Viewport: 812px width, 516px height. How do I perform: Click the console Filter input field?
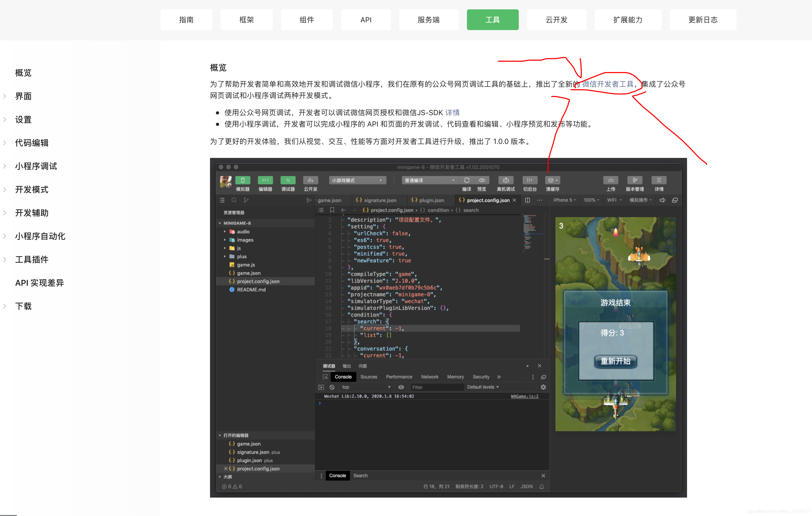tap(436, 387)
